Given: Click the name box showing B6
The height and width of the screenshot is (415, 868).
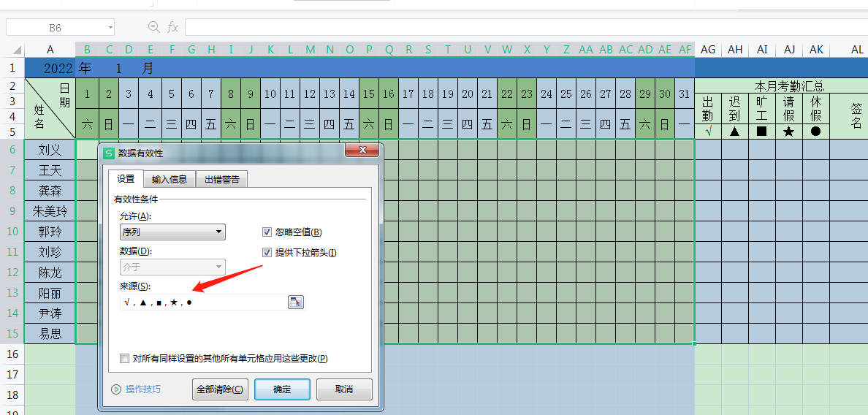Looking at the screenshot, I should click(56, 27).
